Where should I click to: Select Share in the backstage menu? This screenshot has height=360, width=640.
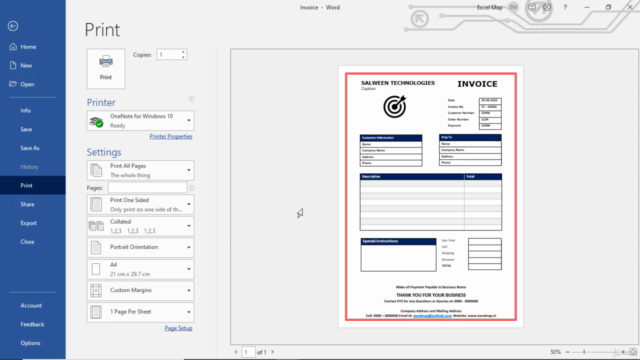pyautogui.click(x=33, y=204)
